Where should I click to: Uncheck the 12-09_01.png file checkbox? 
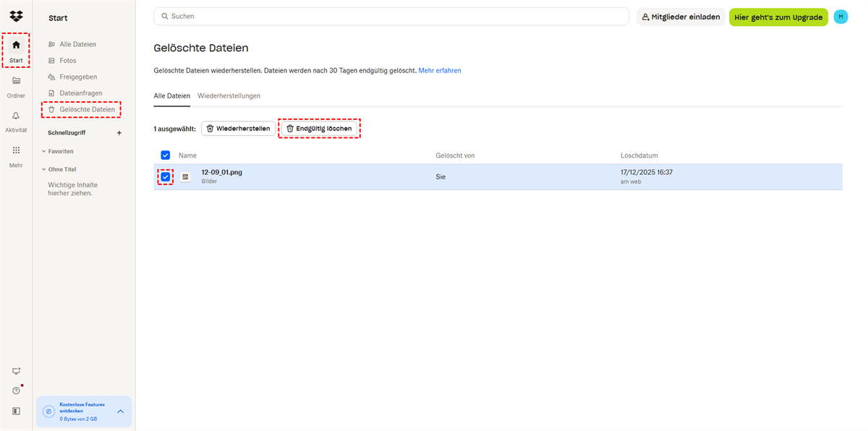(166, 177)
